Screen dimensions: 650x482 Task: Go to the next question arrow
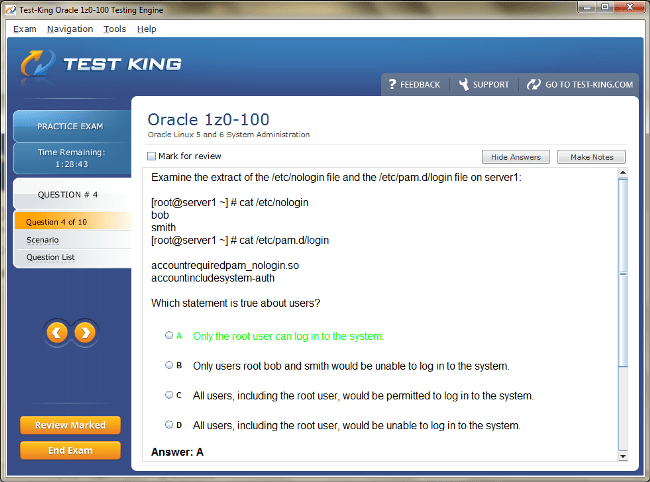[85, 332]
